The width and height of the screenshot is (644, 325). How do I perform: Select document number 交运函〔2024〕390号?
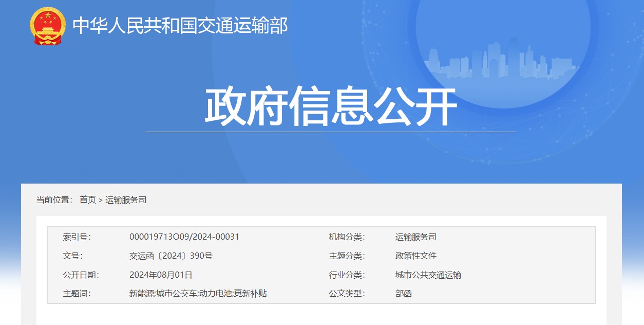pos(171,256)
